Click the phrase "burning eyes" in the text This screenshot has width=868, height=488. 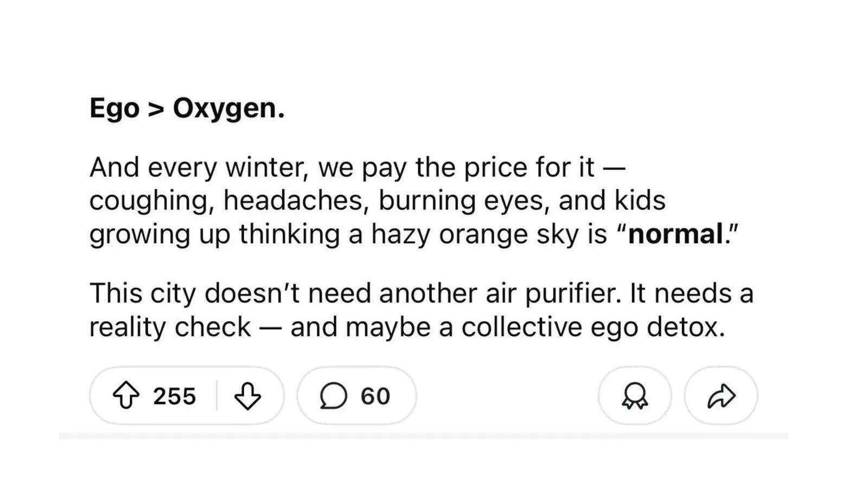(461, 201)
